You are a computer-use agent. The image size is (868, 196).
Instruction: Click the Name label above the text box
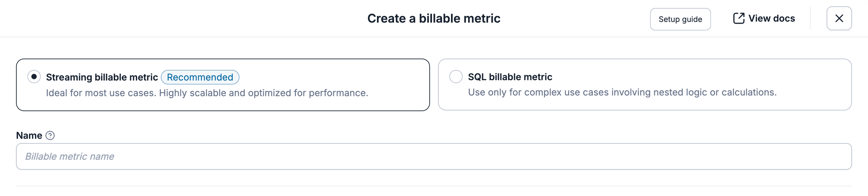[30, 135]
